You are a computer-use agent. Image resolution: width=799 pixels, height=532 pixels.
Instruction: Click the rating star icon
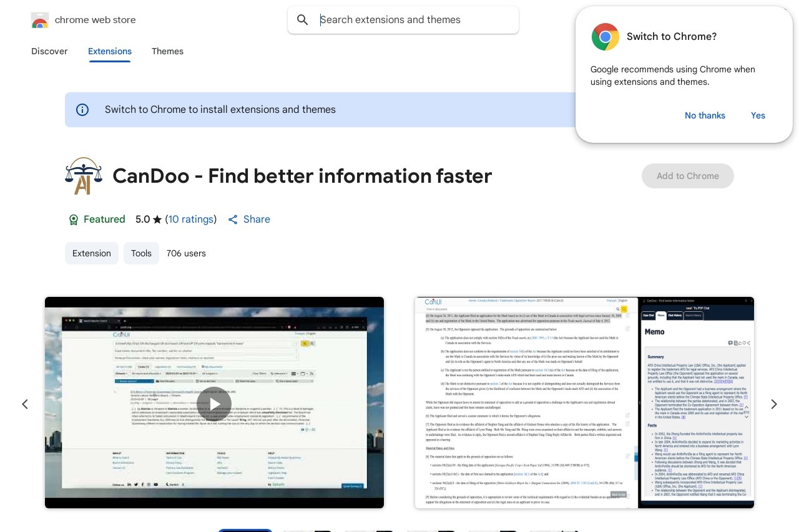pos(157,220)
